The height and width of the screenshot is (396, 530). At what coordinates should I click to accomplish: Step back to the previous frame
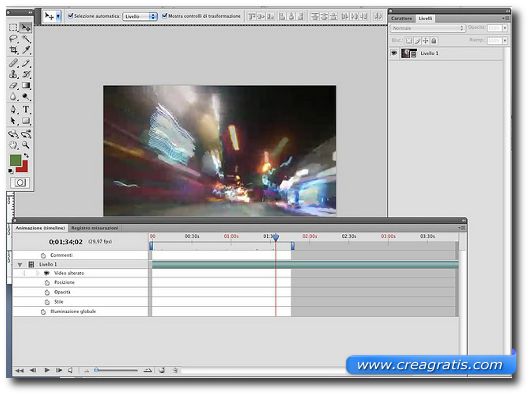point(33,370)
